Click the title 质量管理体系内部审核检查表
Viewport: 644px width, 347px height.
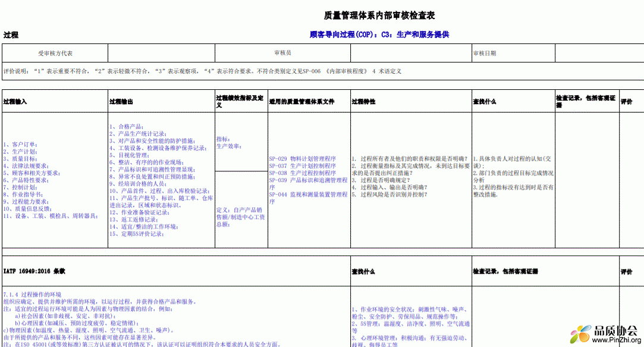[x=379, y=15]
